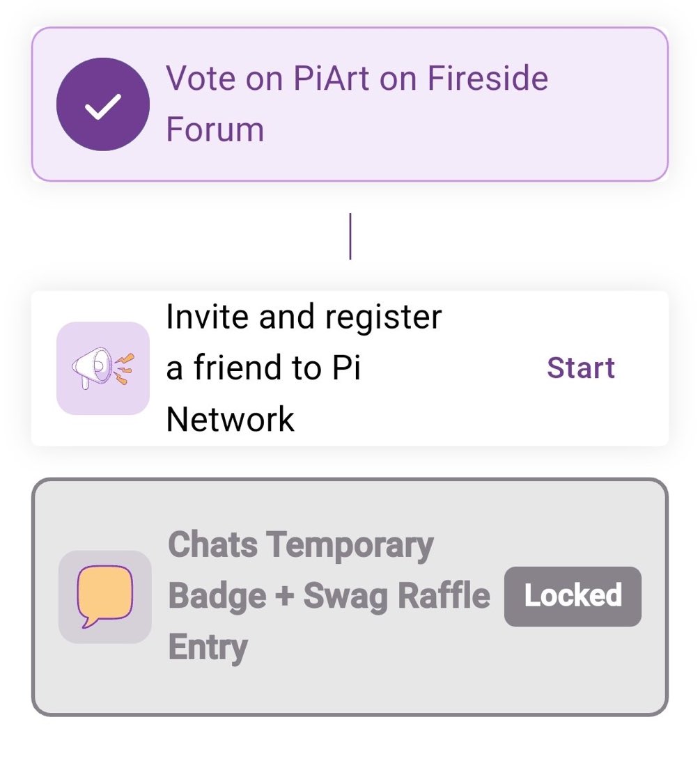Tap the light purple square behind megaphone

[x=103, y=368]
